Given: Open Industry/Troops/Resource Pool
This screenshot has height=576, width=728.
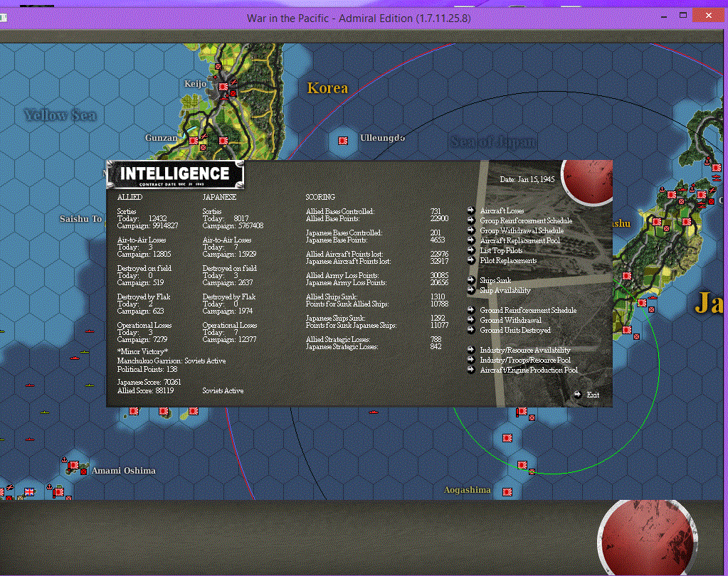Looking at the screenshot, I should pos(524,360).
